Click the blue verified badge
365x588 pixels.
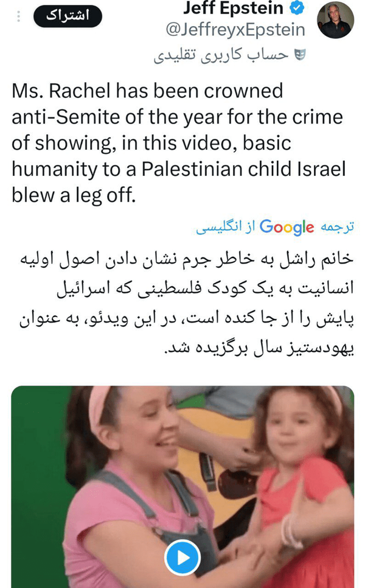tap(297, 7)
